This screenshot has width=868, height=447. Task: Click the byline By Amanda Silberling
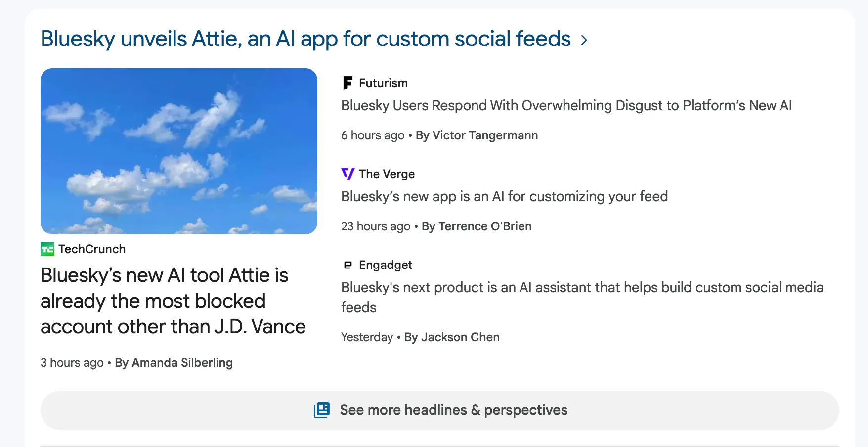tap(174, 363)
